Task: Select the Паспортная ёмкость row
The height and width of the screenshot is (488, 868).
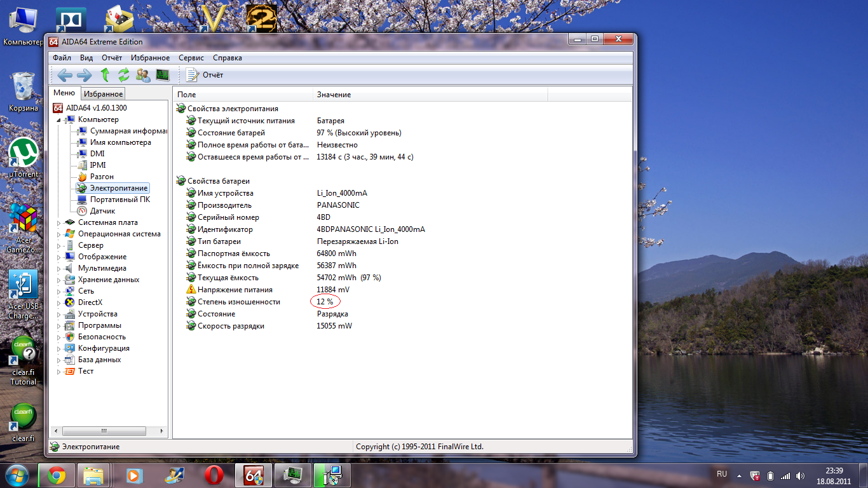Action: point(271,254)
